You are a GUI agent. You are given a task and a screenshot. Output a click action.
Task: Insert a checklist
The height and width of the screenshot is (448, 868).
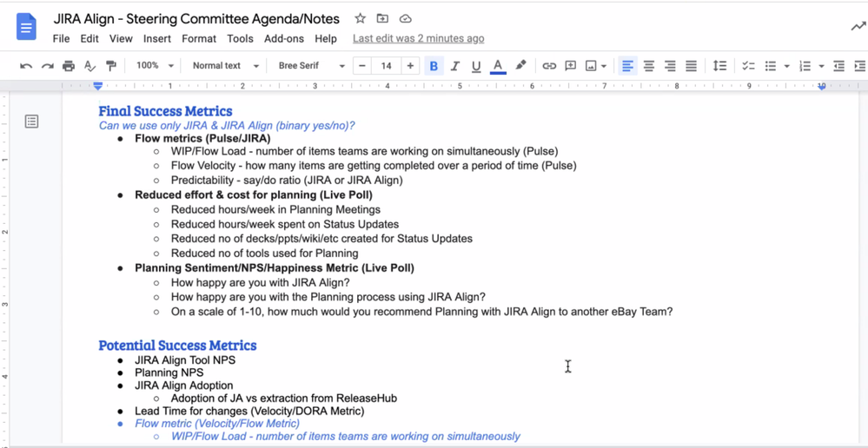[748, 66]
